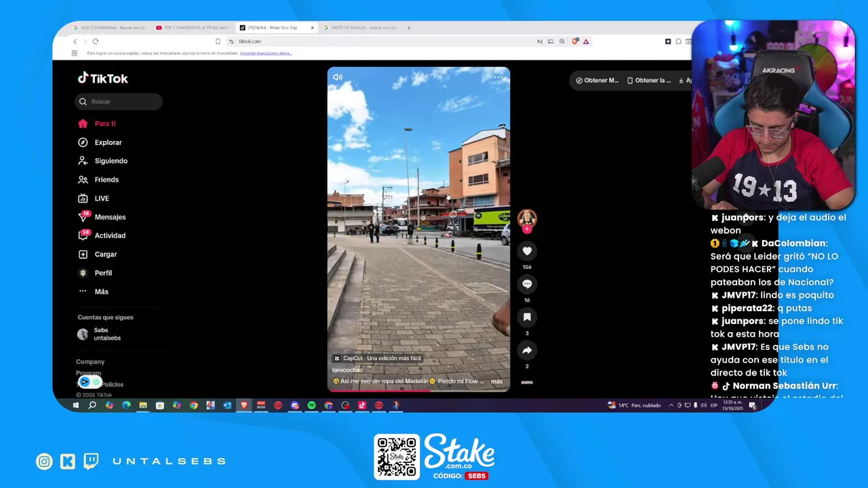Image resolution: width=868 pixels, height=488 pixels.
Task: Mute the video with speaker icon
Action: (338, 77)
